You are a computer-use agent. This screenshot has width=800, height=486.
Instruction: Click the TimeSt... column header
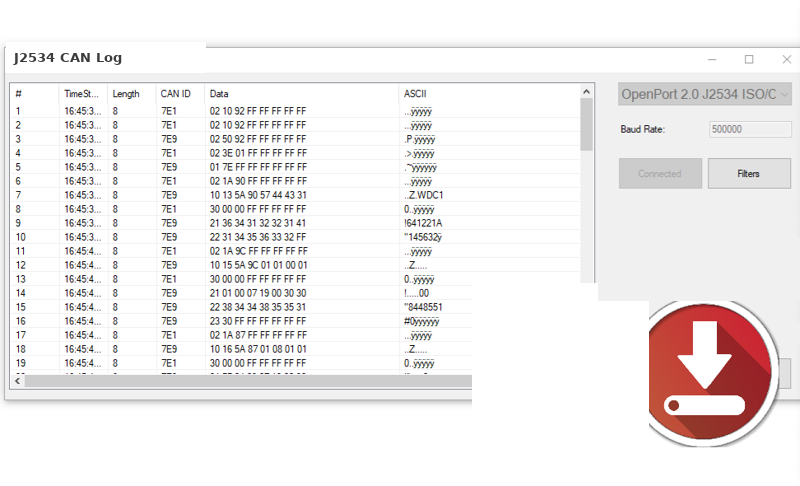pos(83,94)
